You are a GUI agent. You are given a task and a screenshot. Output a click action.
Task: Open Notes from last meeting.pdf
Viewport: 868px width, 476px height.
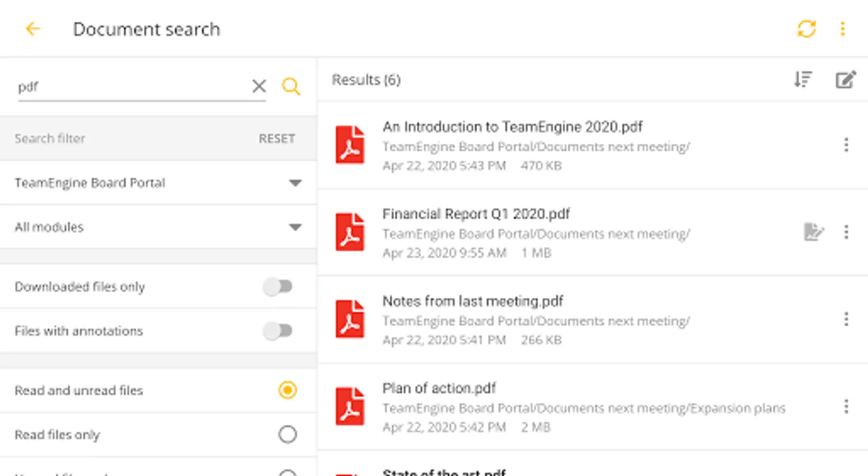pos(473,301)
